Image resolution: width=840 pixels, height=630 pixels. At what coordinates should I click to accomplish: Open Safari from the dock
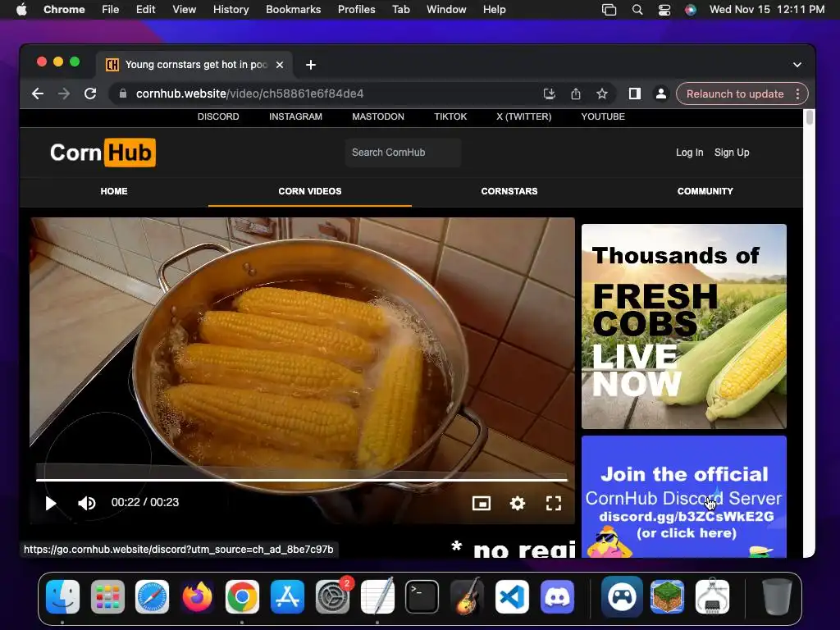coord(152,597)
